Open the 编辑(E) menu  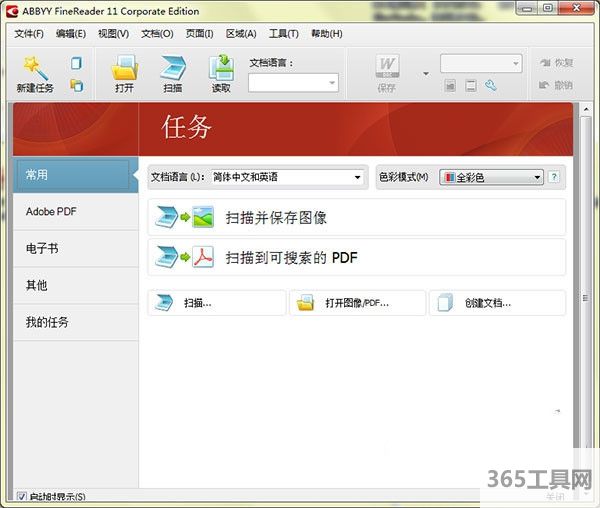tap(71, 34)
